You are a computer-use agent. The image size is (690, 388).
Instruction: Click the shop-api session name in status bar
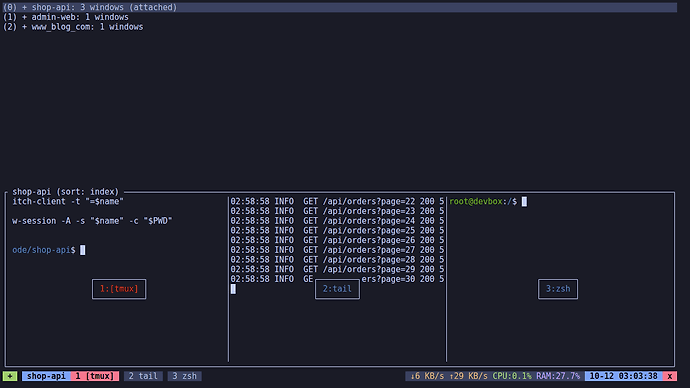(x=46, y=376)
